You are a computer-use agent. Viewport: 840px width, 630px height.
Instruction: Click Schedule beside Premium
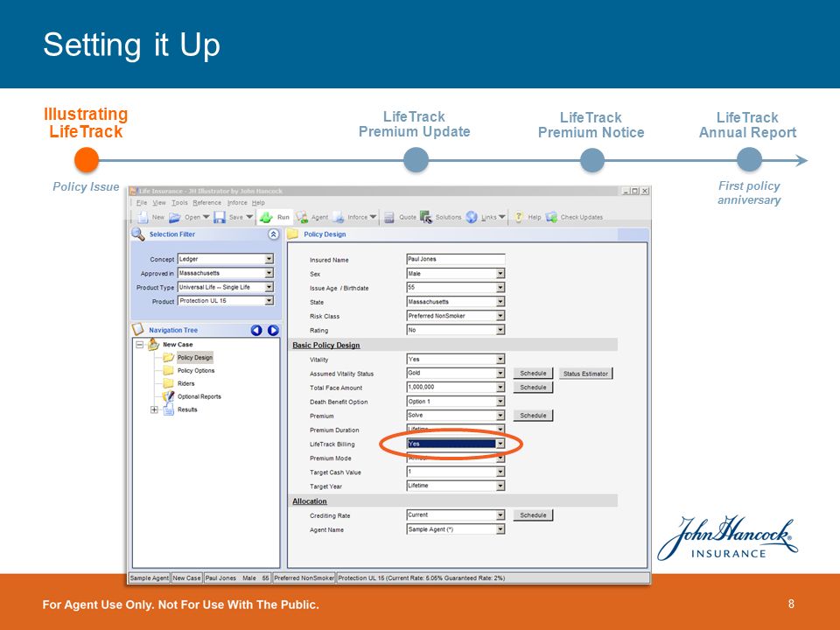pos(533,416)
